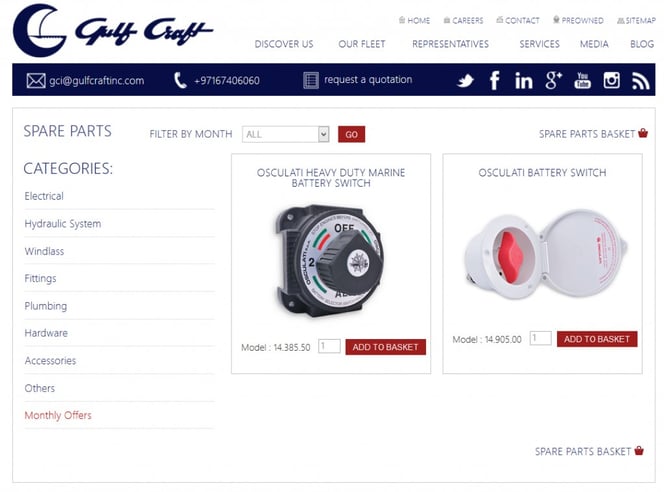Visit the Facebook page icon

[494, 80]
